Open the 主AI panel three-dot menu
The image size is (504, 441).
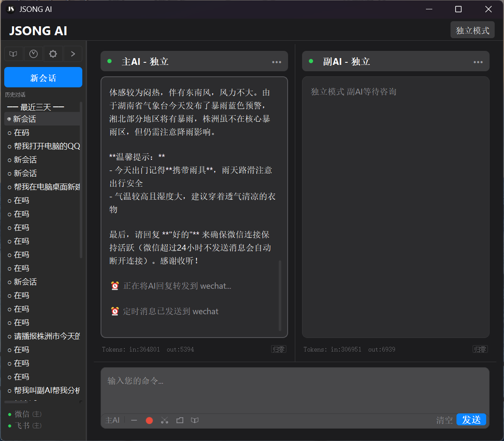point(277,62)
